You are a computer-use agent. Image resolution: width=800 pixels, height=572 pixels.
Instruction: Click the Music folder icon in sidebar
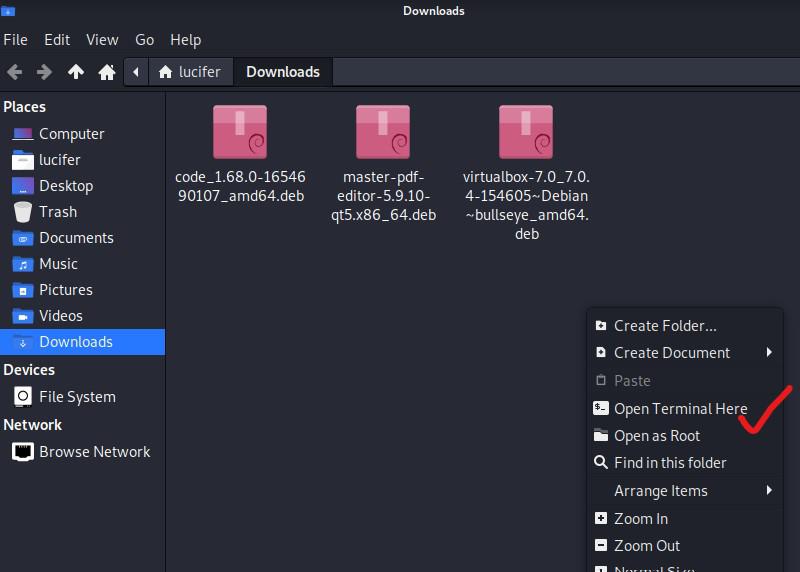click(x=22, y=264)
